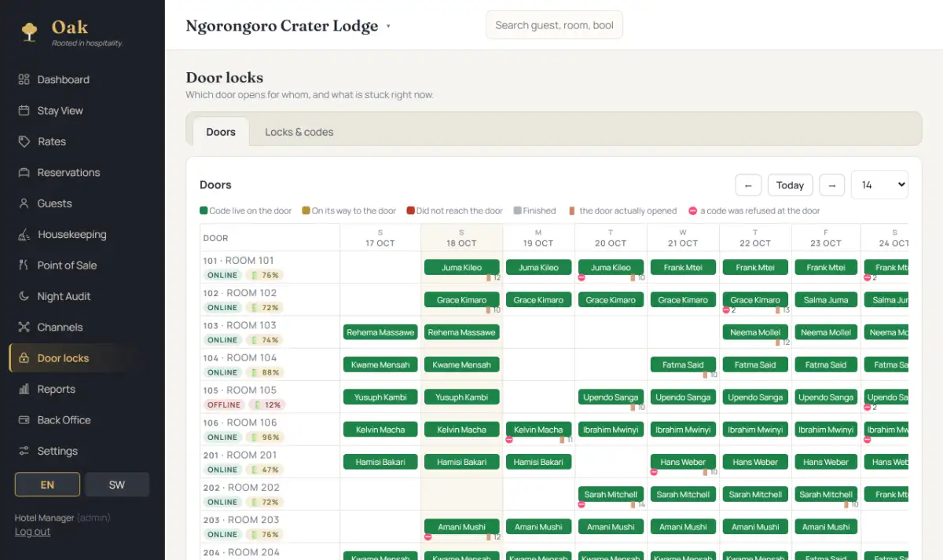Image resolution: width=943 pixels, height=560 pixels.
Task: Click the '101 · ROOM 101' row label
Action: 239,260
